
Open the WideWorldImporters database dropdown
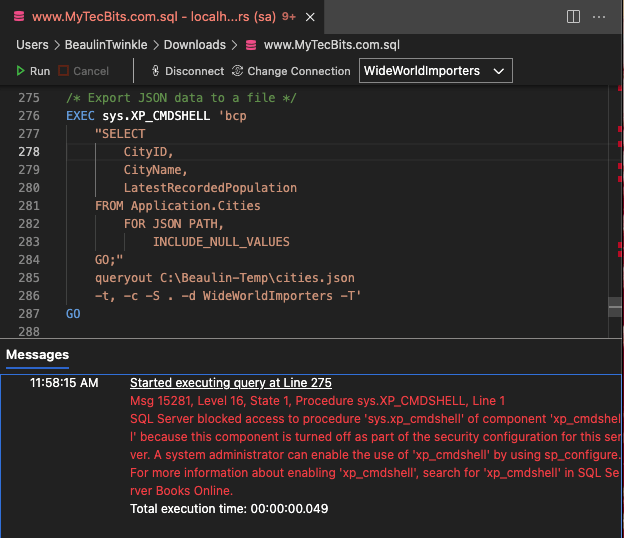[435, 71]
